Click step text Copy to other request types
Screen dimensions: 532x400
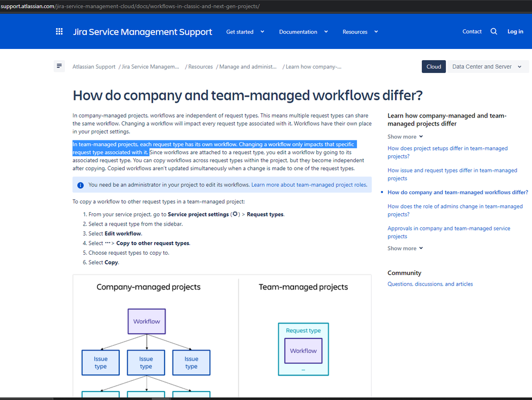153,243
